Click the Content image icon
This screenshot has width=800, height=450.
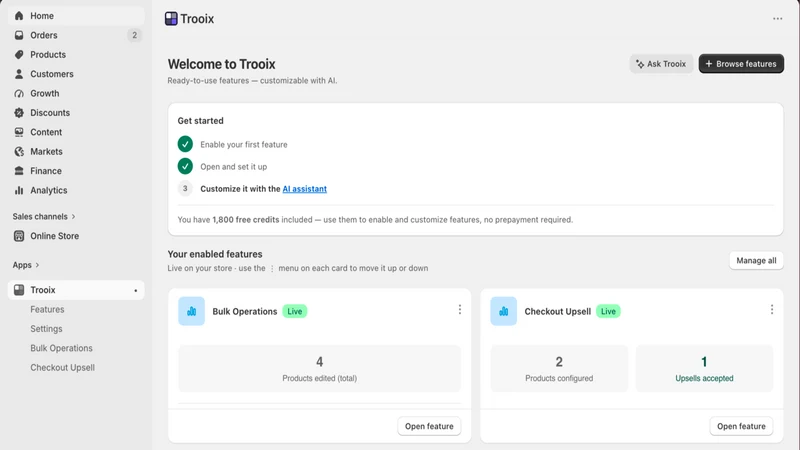coord(19,132)
